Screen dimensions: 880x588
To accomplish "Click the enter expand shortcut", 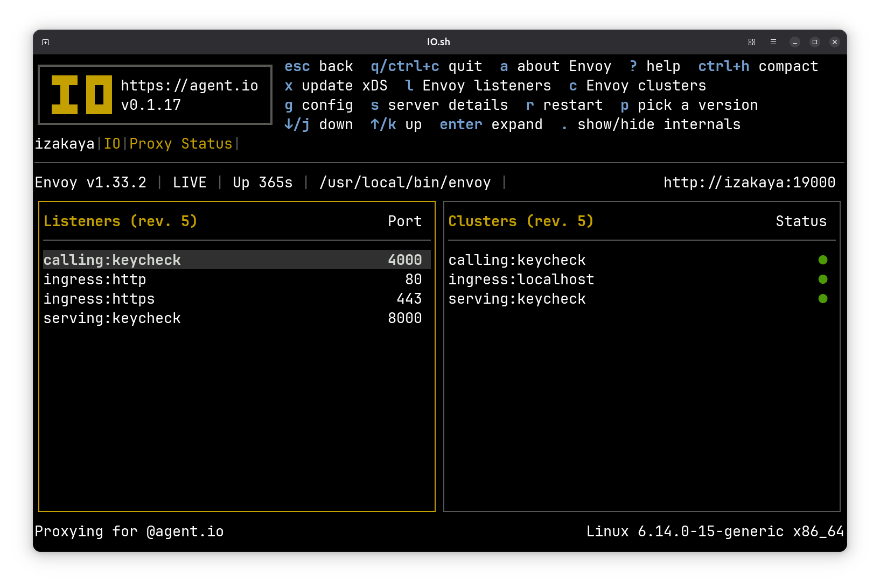I will pyautogui.click(x=491, y=124).
